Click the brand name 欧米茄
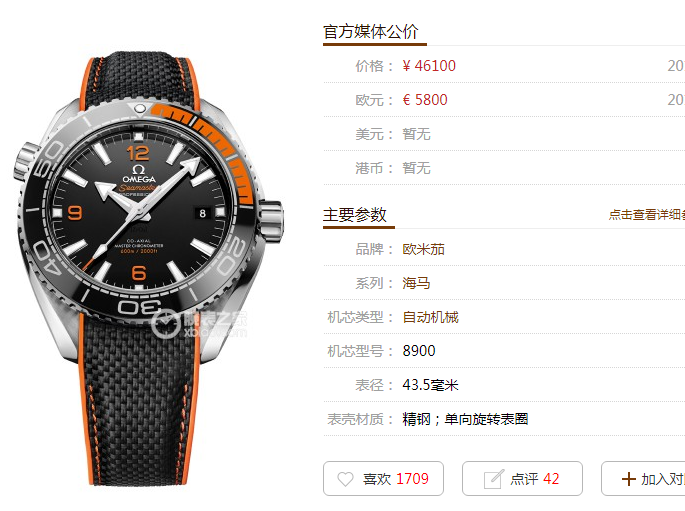 coord(423,249)
